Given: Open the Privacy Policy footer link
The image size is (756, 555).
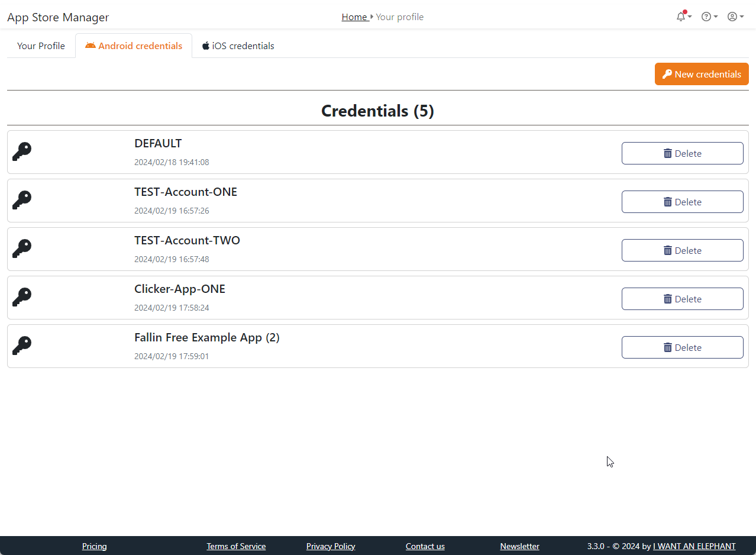Looking at the screenshot, I should point(331,546).
